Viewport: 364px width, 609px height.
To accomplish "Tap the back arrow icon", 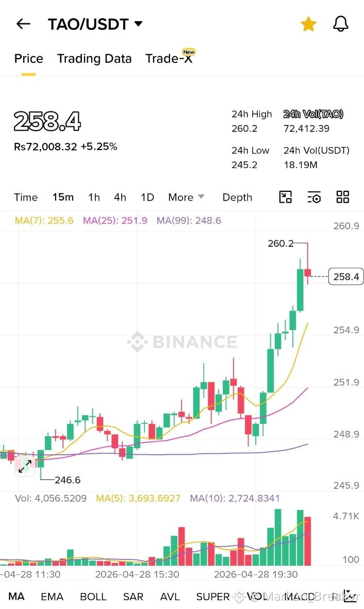I will tap(23, 24).
